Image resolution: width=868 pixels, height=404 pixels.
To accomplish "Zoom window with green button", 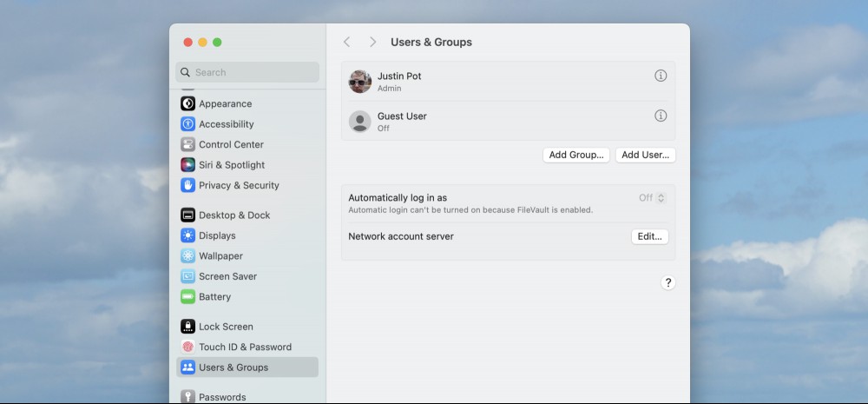I will 217,42.
